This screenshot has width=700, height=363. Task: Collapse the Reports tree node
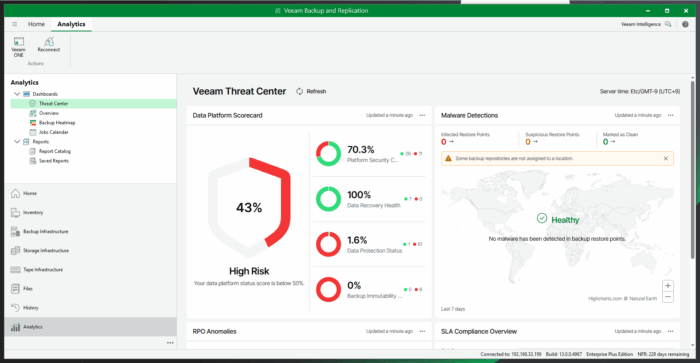(17, 142)
